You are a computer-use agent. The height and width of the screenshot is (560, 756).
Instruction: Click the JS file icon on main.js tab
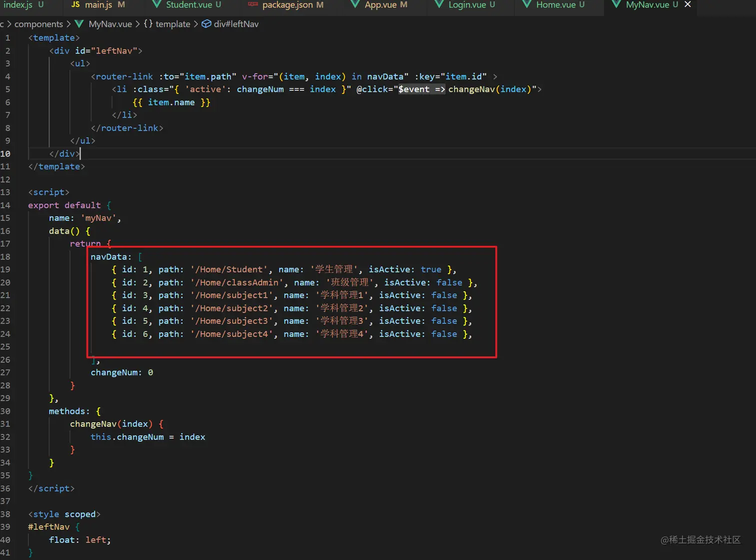(75, 4)
